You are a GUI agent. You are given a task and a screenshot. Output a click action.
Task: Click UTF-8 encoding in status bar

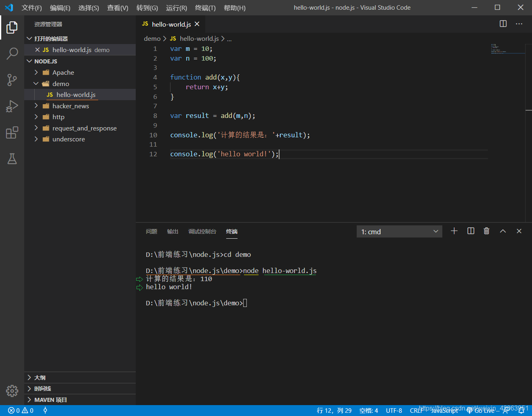click(x=394, y=410)
